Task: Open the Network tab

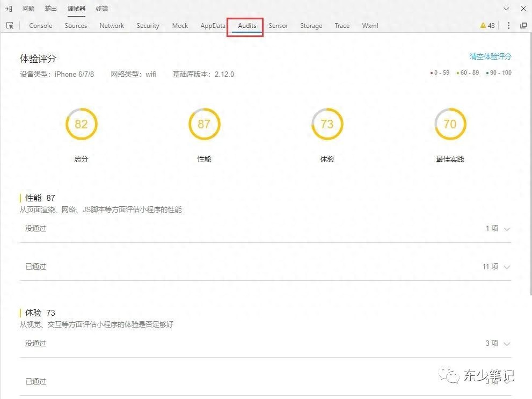Action: [x=111, y=25]
